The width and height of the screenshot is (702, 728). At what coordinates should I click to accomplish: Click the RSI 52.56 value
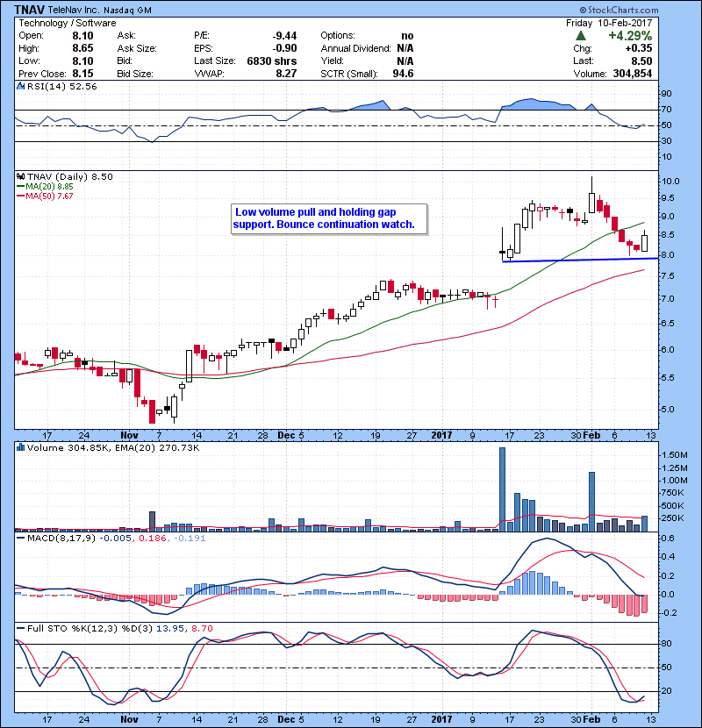pos(84,86)
